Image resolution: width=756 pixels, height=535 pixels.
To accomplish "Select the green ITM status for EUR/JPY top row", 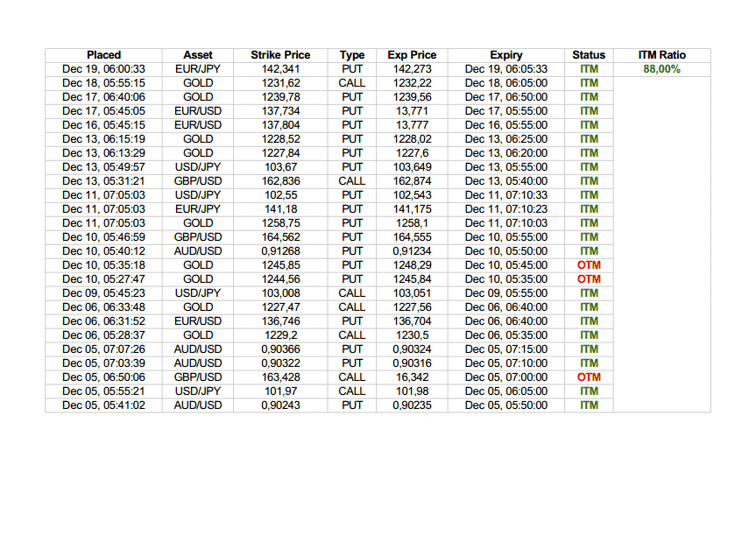I will (x=588, y=68).
